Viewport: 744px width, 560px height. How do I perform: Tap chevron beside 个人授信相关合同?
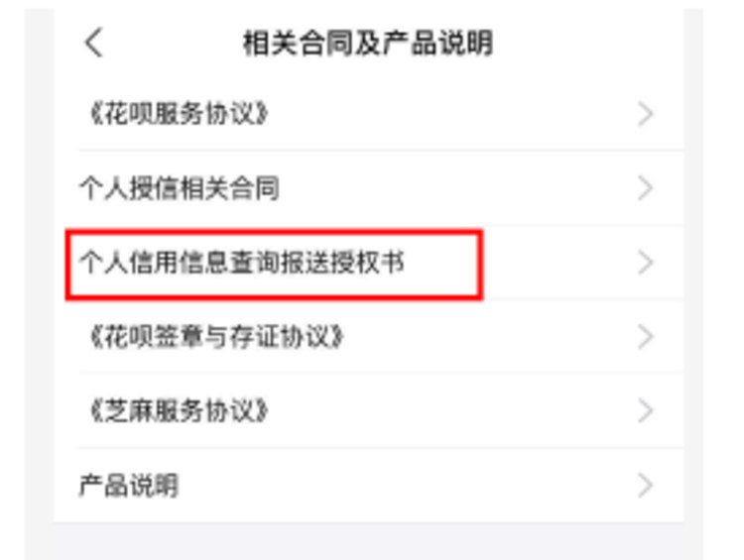point(646,188)
